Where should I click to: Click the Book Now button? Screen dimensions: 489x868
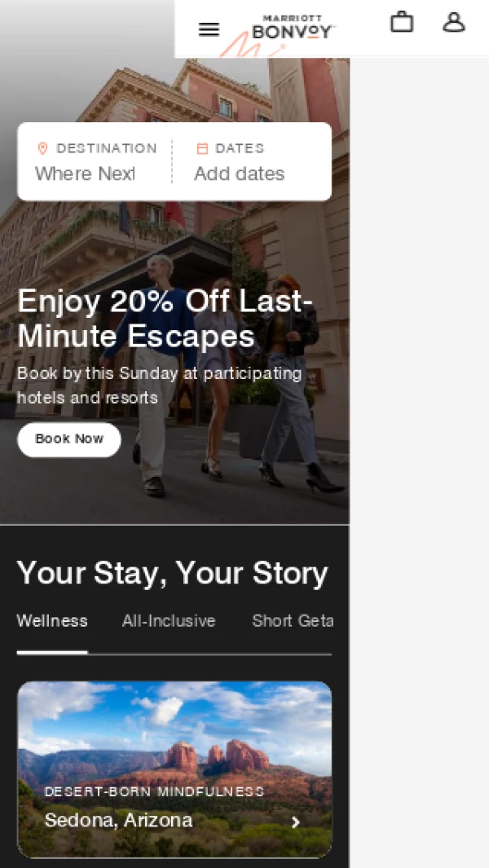(x=69, y=439)
